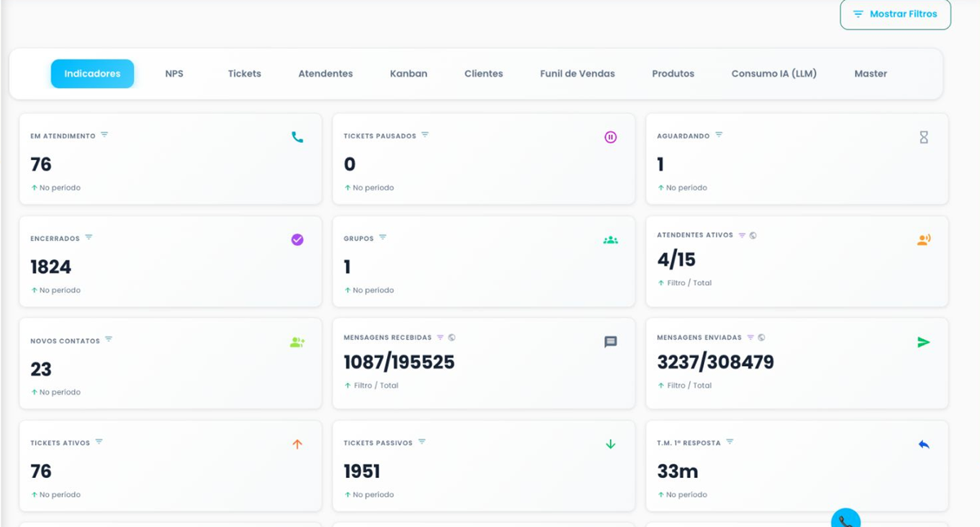This screenshot has width=980, height=527.
Task: Click the green down arrow in Tickets Passivos
Action: click(x=610, y=444)
